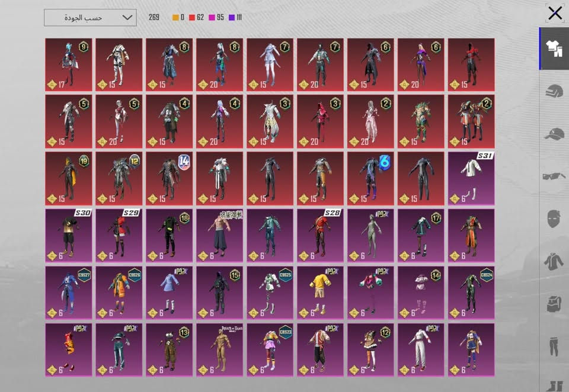Select the C9S23 colorful outfit
Viewport: 569px width, 392px height.
coord(270,349)
